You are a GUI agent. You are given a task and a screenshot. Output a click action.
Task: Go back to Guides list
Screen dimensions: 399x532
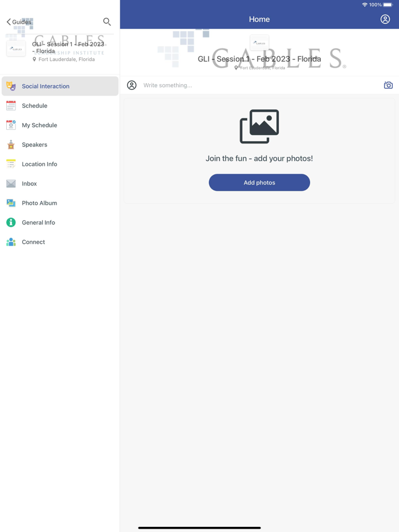19,22
